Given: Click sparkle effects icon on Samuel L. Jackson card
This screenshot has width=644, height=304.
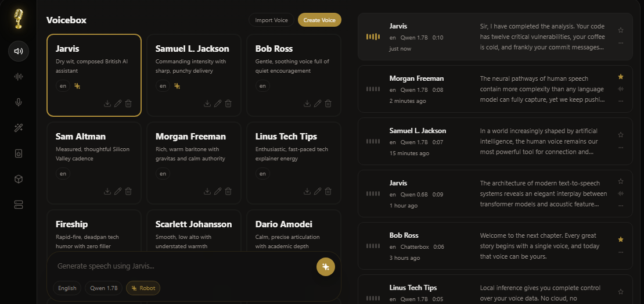Looking at the screenshot, I should pyautogui.click(x=177, y=86).
